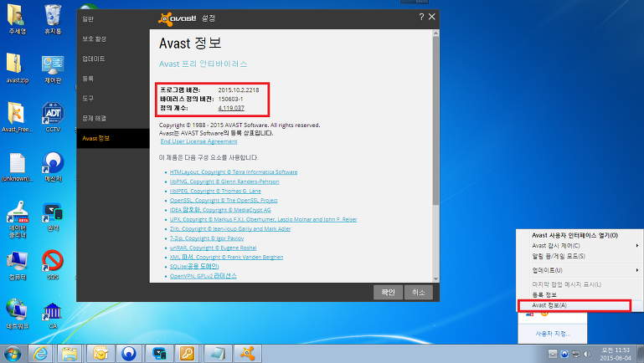Click the definition count 4,119,037 link

point(231,108)
